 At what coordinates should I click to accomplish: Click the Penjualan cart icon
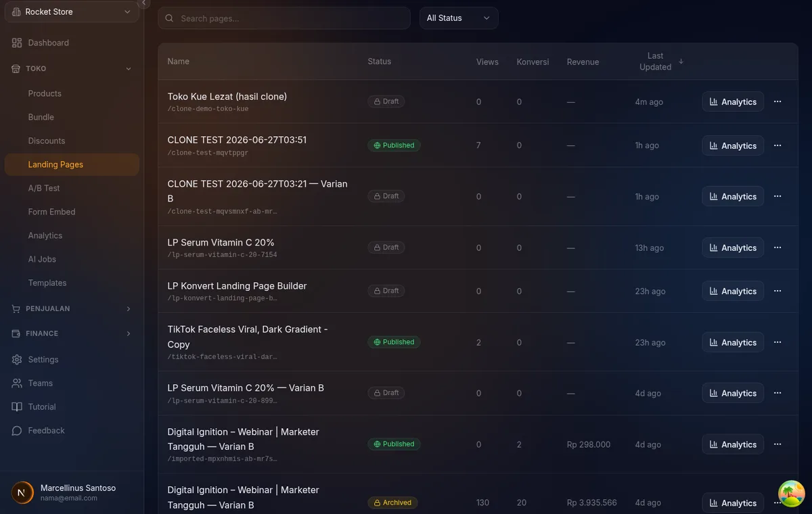point(16,308)
